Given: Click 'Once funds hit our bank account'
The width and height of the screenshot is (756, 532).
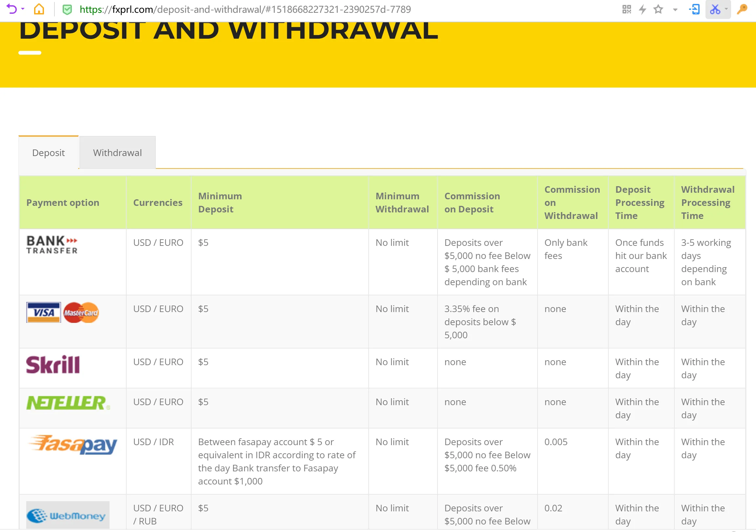Looking at the screenshot, I should click(641, 256).
